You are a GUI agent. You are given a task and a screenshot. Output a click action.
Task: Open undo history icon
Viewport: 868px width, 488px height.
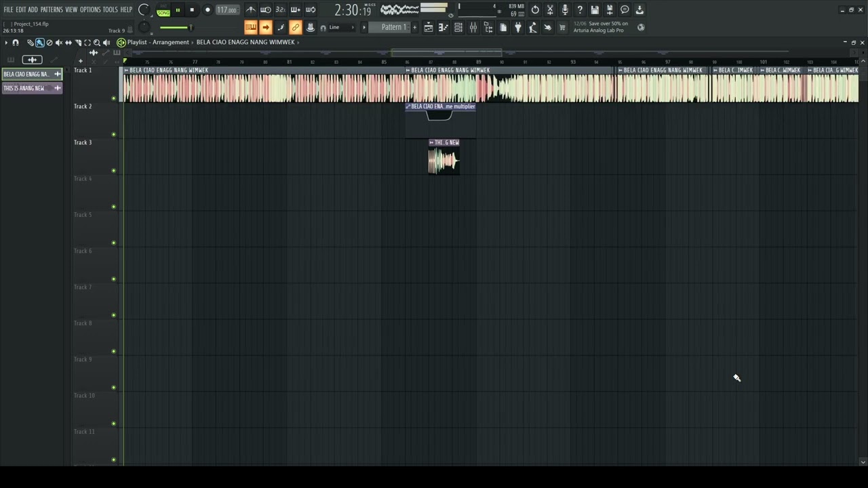pyautogui.click(x=535, y=9)
